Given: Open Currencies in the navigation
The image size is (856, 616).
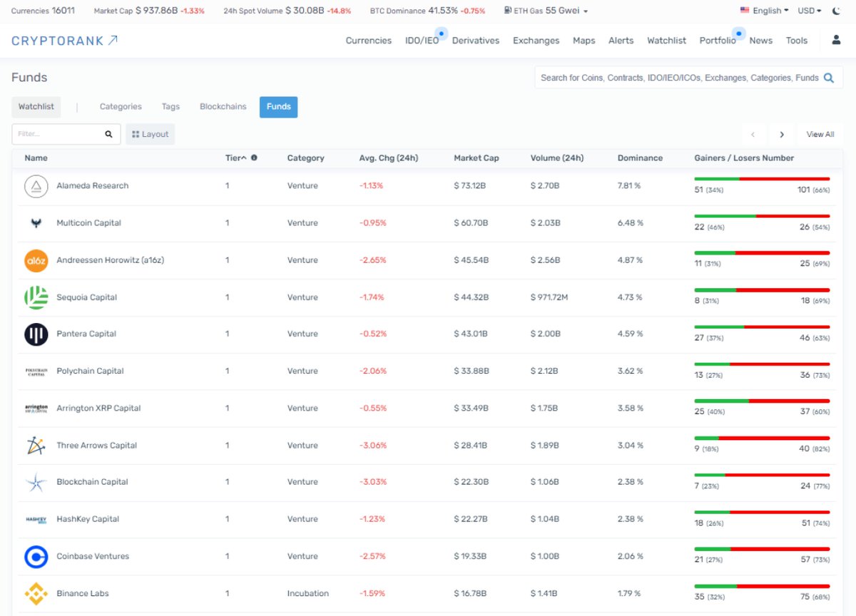Looking at the screenshot, I should [369, 41].
